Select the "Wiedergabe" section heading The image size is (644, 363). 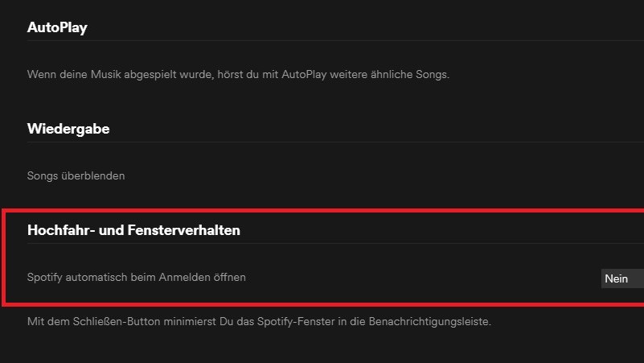point(68,129)
